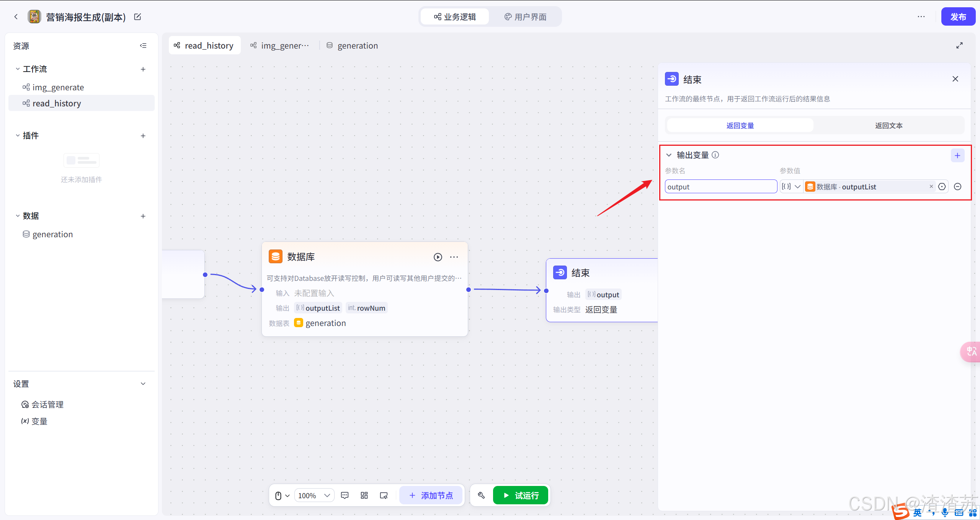Open database node three-dot menu

click(454, 257)
